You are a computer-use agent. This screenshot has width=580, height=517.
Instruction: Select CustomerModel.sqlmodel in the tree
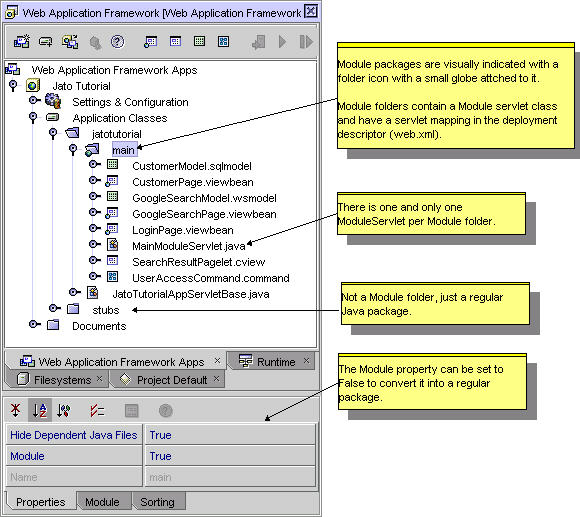(192, 166)
